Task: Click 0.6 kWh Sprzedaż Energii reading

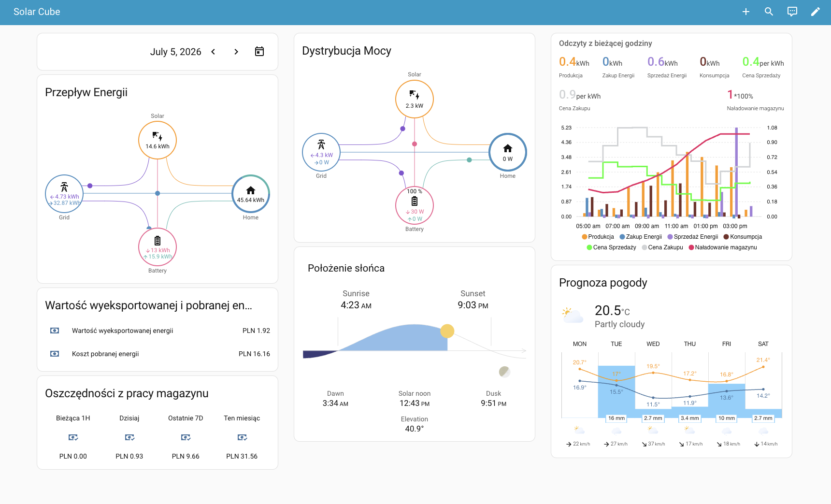Action: (x=667, y=67)
